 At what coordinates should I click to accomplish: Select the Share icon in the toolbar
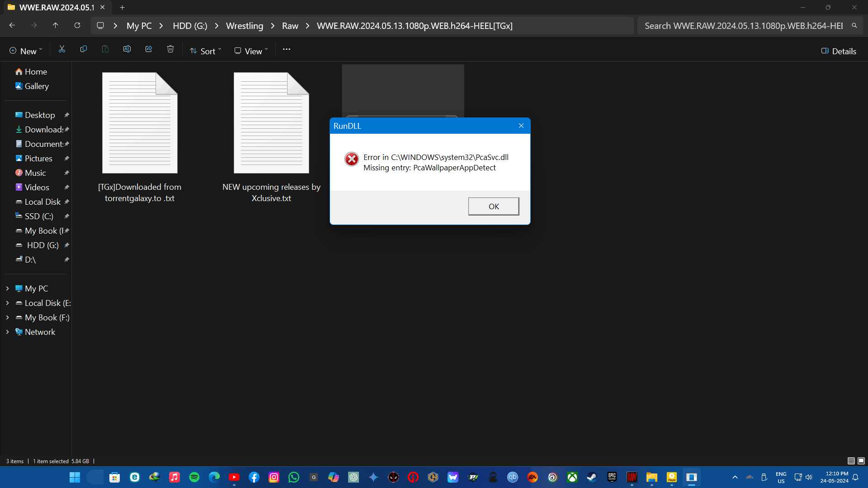tap(149, 49)
